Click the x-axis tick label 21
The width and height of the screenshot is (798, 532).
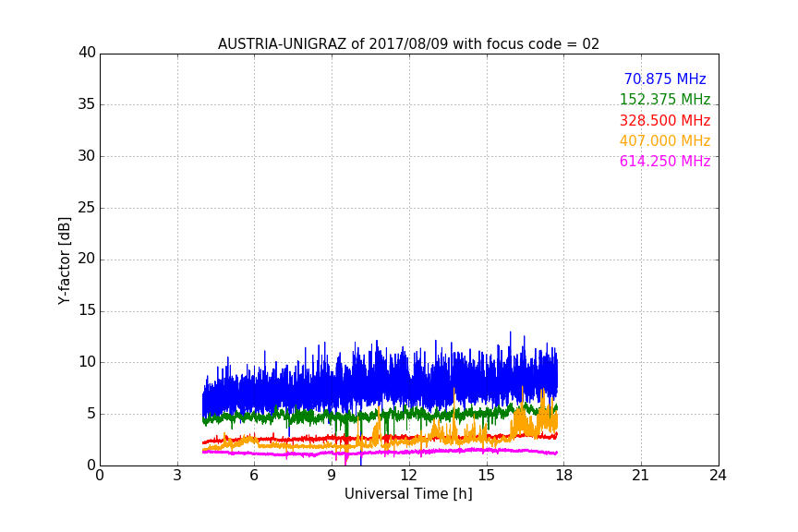tap(641, 476)
